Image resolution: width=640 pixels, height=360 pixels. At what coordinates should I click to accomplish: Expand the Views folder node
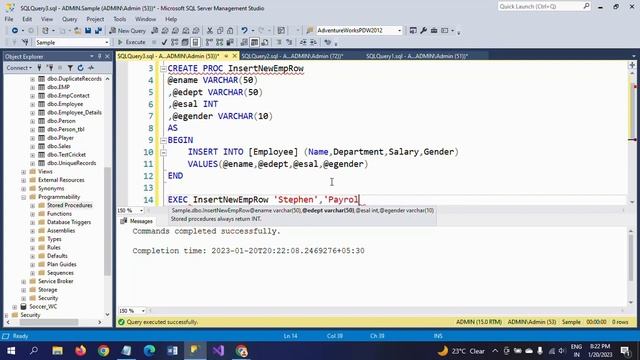click(24, 172)
